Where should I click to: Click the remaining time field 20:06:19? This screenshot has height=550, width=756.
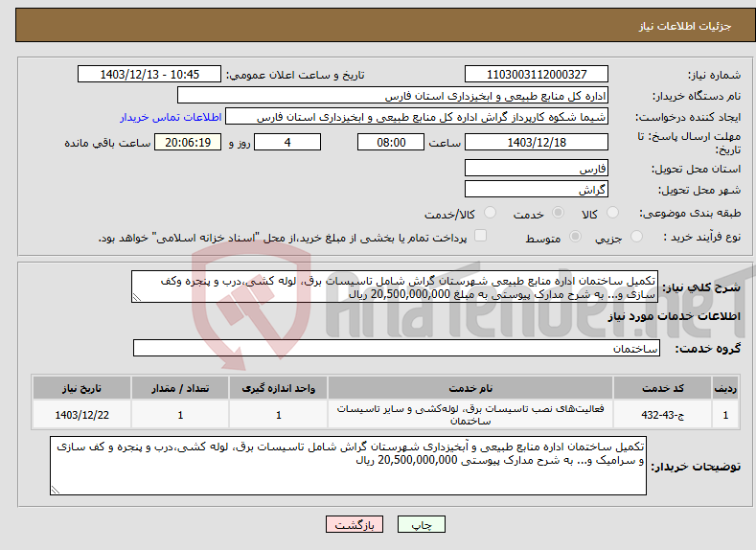(188, 142)
